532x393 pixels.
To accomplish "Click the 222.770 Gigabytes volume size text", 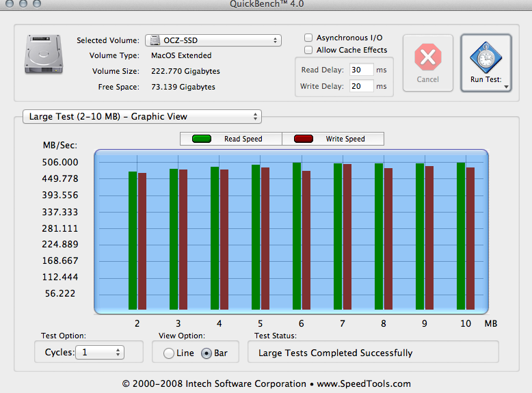I will [185, 71].
